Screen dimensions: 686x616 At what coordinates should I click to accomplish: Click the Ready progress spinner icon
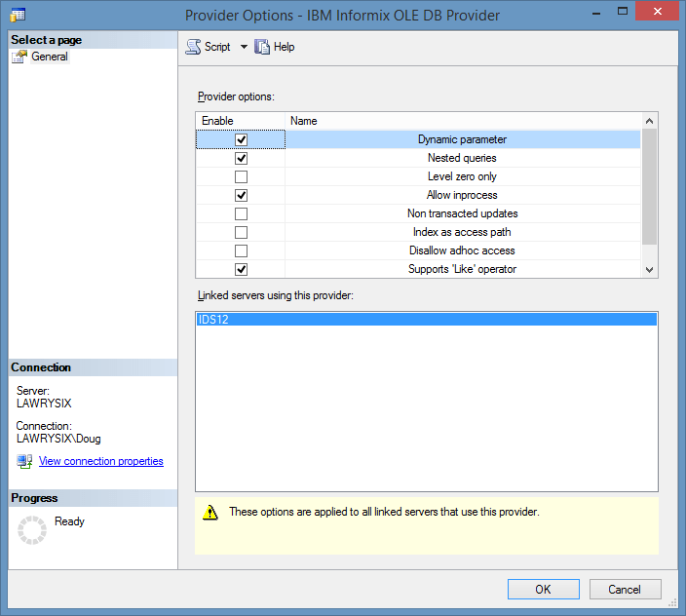(32, 530)
